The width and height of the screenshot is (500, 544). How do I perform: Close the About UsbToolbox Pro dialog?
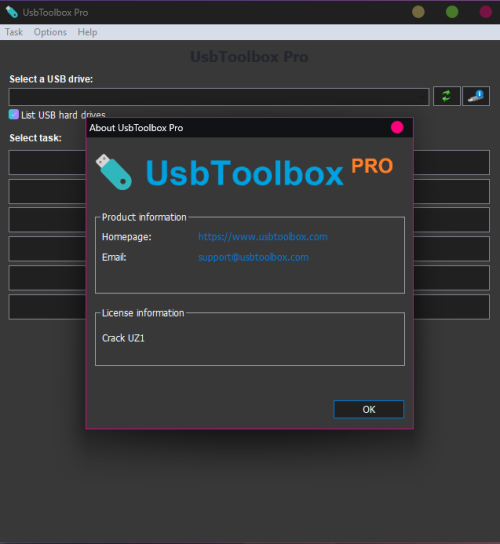tap(397, 127)
